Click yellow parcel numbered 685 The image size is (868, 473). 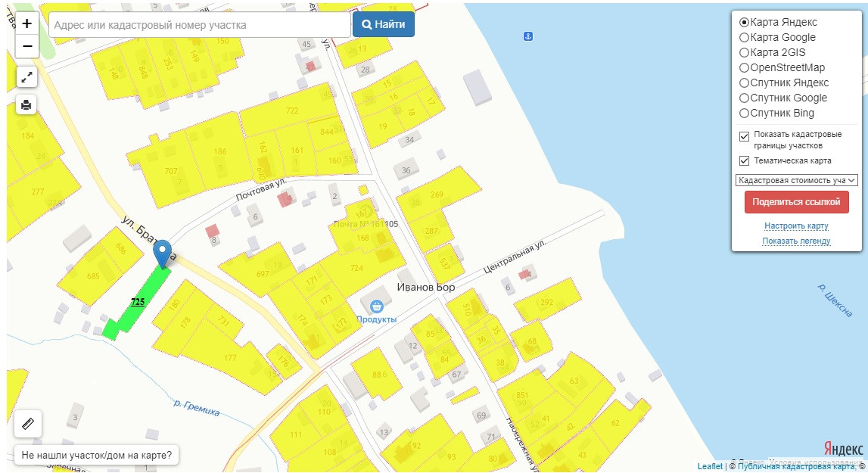tap(93, 275)
